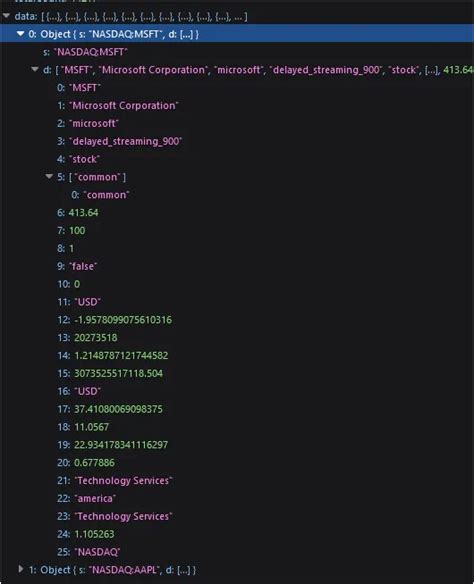The image size is (474, 584).
Task: Select the 22: "america" row
Action: point(86,498)
